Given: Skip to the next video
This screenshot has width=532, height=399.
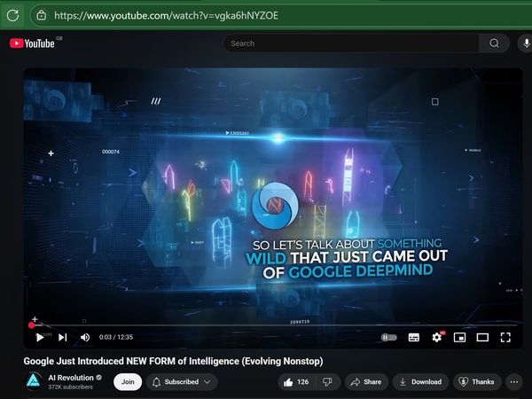Looking at the screenshot, I should pos(62,337).
